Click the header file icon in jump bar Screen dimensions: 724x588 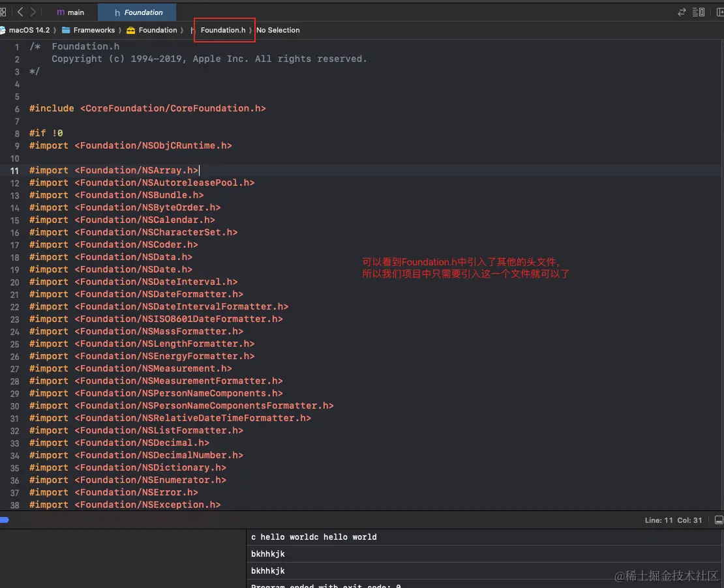(x=193, y=30)
